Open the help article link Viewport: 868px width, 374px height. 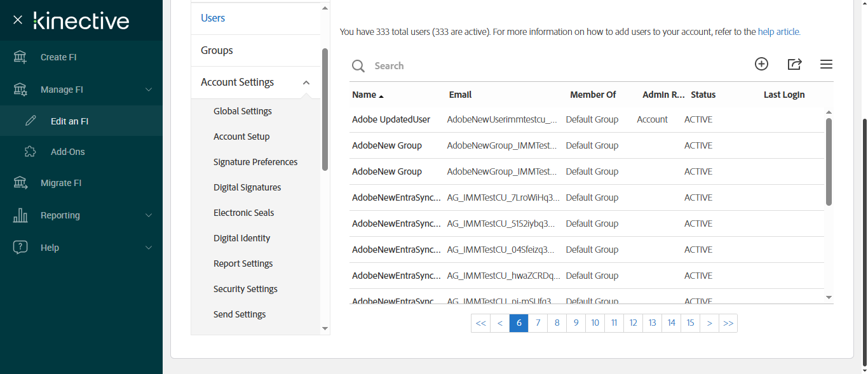tap(778, 32)
